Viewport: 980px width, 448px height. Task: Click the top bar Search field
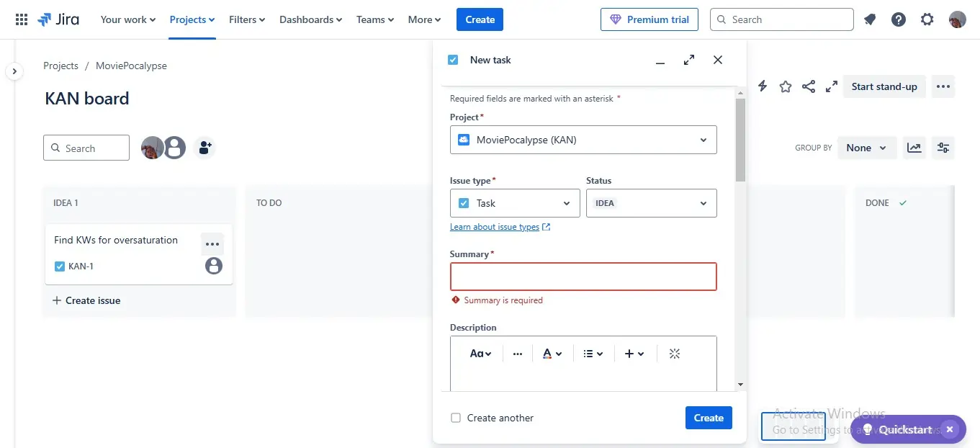pos(782,19)
